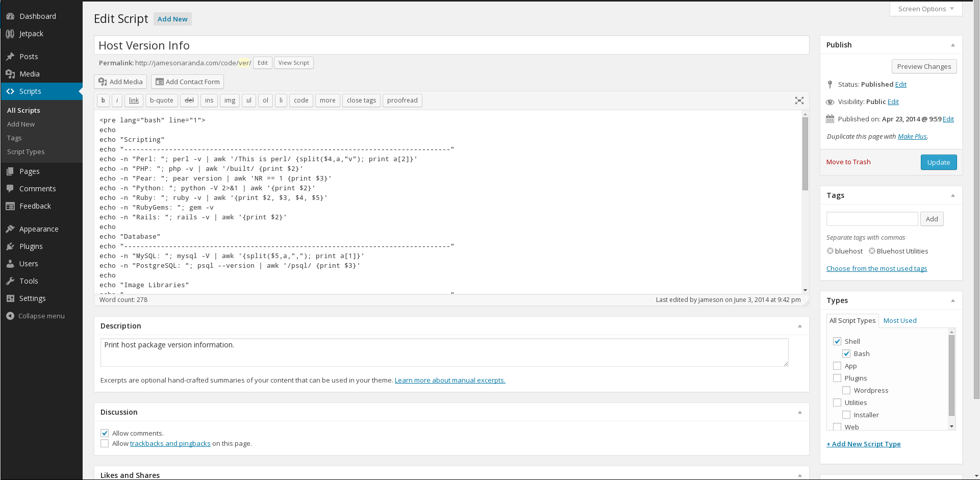Screen dimensions: 980x480
Task: Click the Appearance paintbrush icon
Action: 10,229
